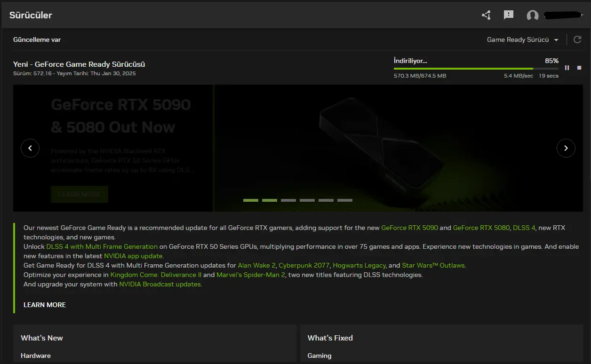This screenshot has height=364, width=591.
Task: Select sixth carousel indicator dash
Action: click(345, 200)
